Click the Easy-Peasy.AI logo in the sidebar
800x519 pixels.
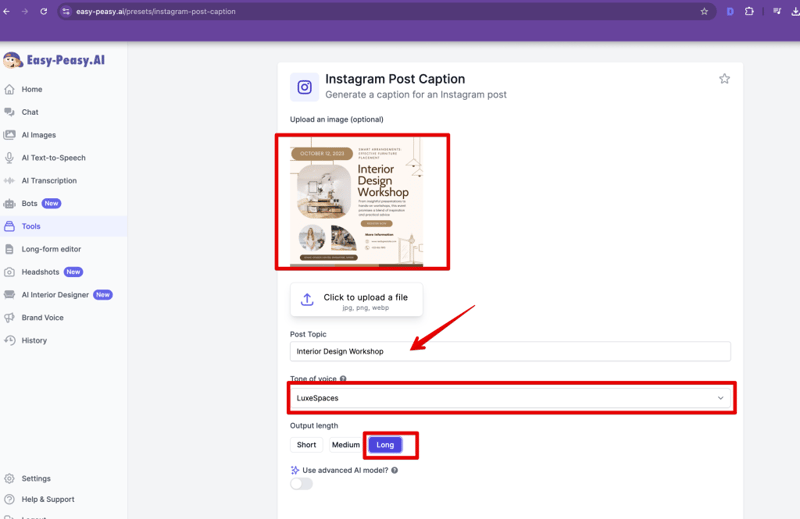[54, 60]
